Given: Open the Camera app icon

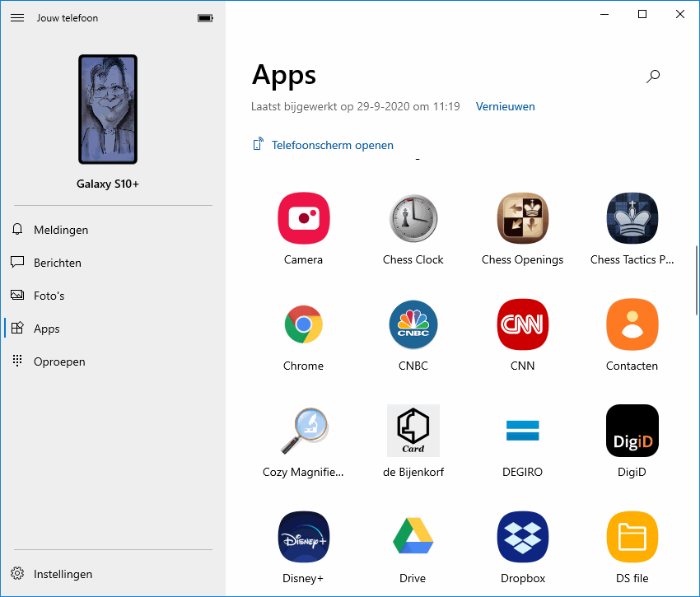Looking at the screenshot, I should tap(304, 218).
